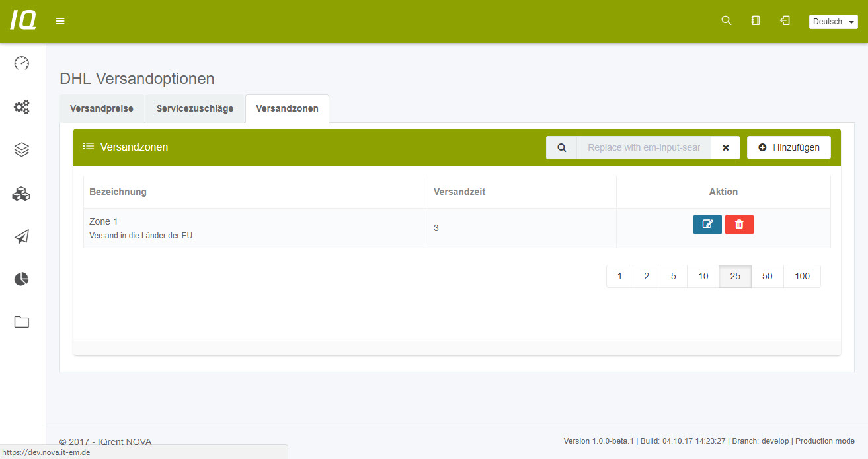Click the paper plane shipping icon
868x459 pixels.
(x=22, y=236)
